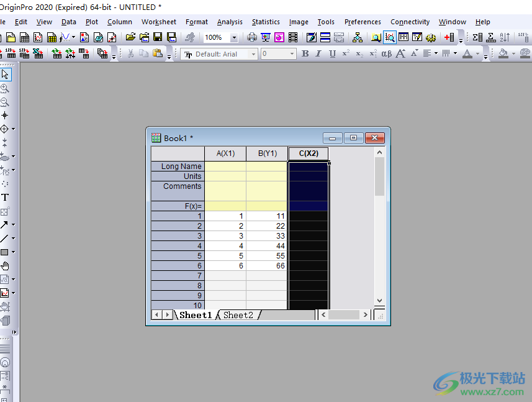Image resolution: width=532 pixels, height=402 pixels.
Task: Click the font color A swatch
Action: [467, 53]
